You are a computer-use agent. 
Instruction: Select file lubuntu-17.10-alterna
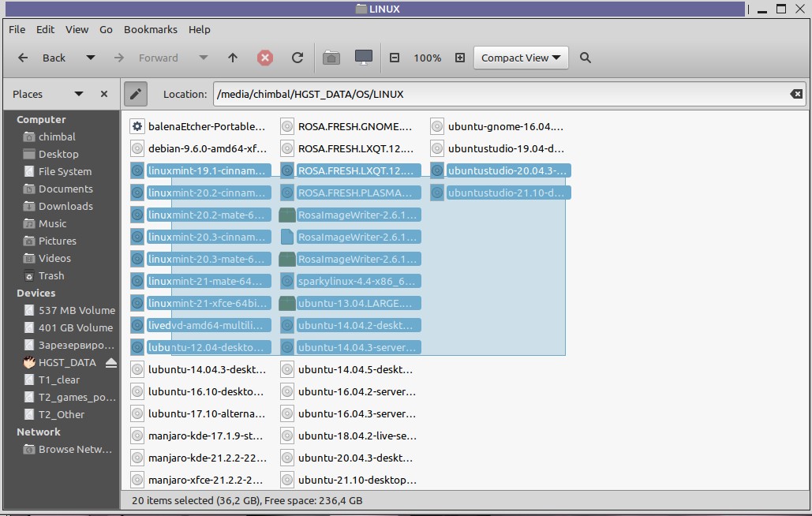tap(207, 414)
